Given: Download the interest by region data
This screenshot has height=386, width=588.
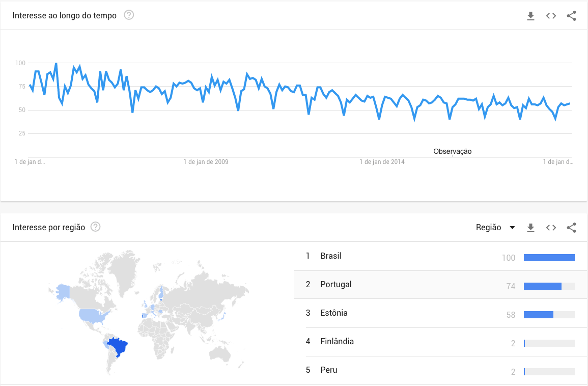Looking at the screenshot, I should [530, 228].
